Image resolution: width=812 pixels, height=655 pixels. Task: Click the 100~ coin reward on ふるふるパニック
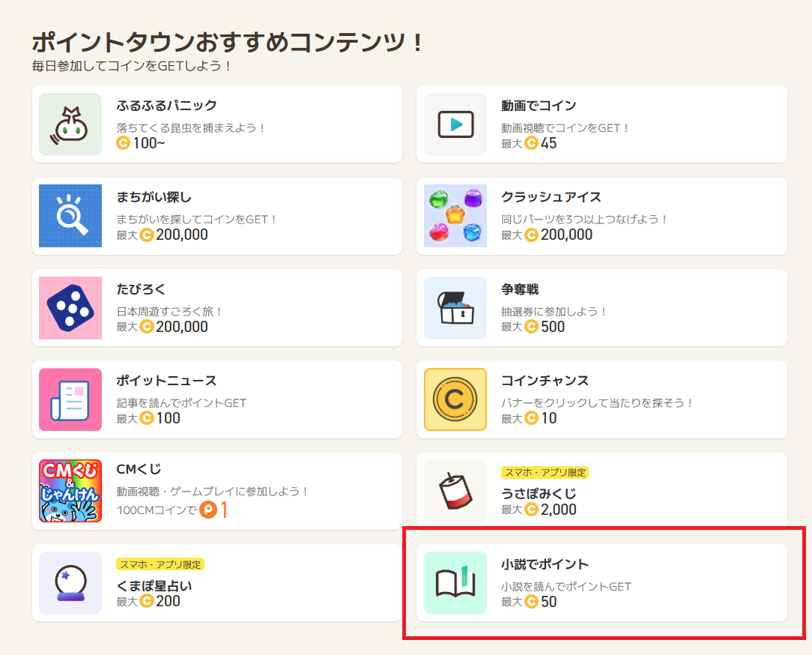141,143
